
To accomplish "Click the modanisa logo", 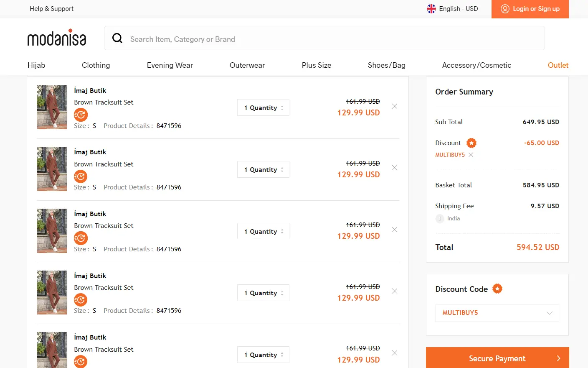I will (57, 38).
